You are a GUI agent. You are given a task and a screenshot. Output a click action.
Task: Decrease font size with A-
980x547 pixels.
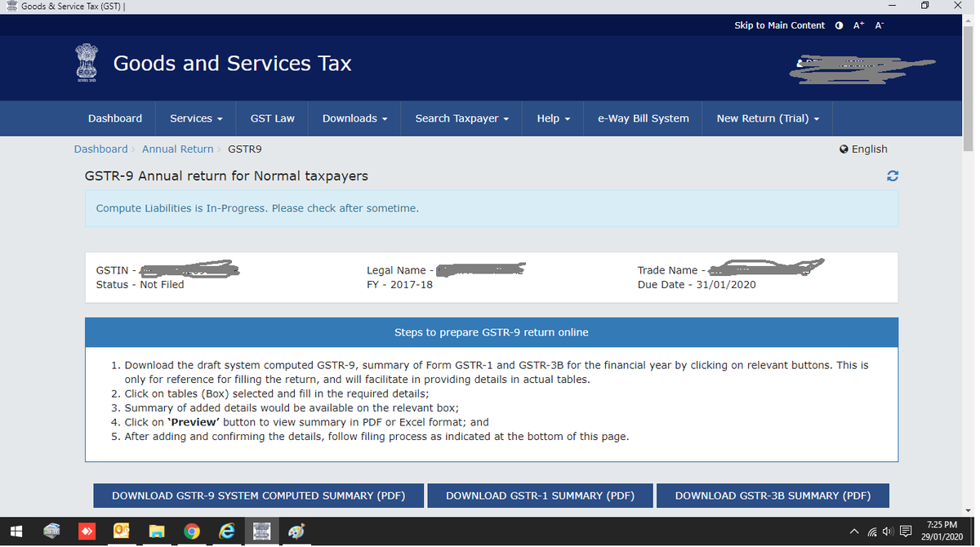[880, 25]
